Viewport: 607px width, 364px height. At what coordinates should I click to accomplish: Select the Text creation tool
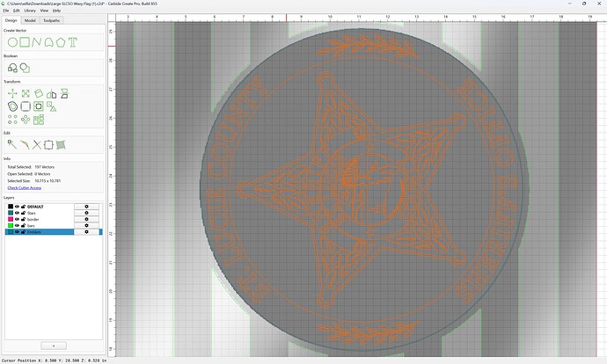tap(72, 42)
